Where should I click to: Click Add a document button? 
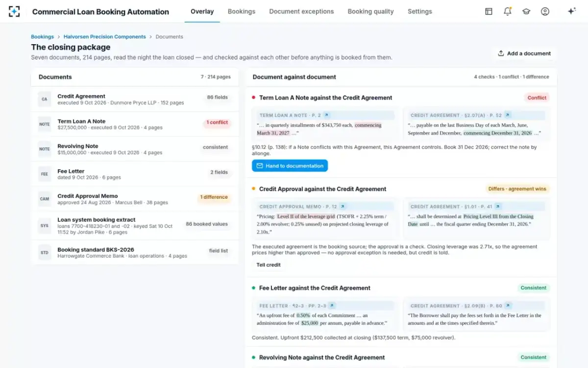pos(524,53)
